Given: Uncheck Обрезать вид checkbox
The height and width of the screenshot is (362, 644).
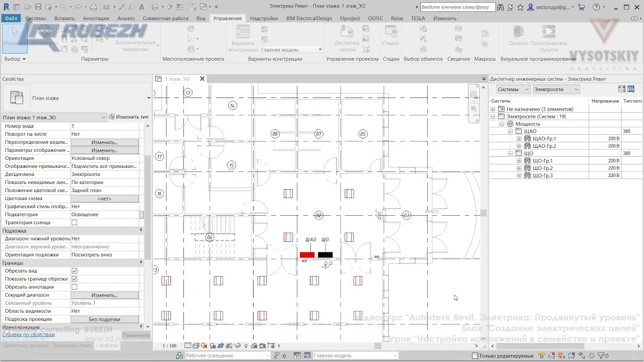Looking at the screenshot, I should [74, 271].
